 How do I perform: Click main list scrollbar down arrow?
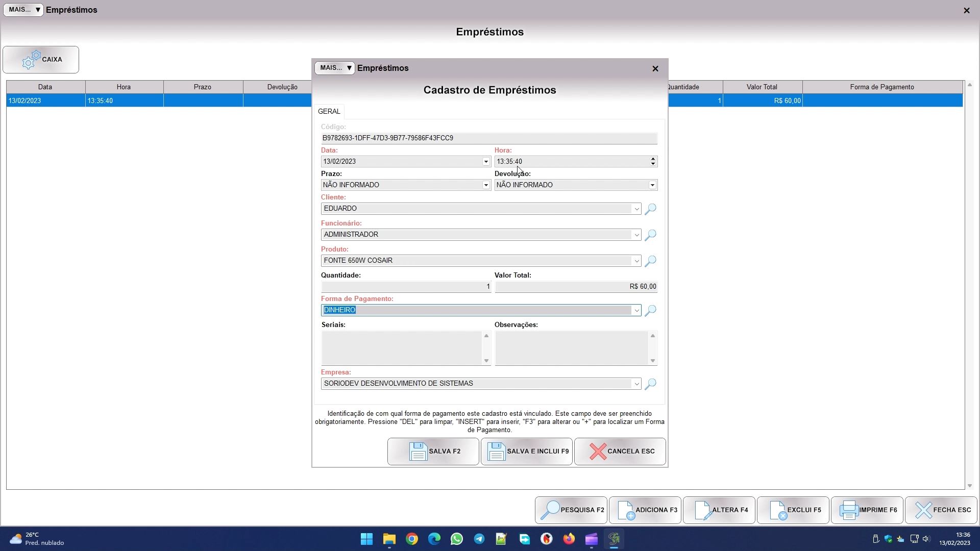(x=970, y=486)
